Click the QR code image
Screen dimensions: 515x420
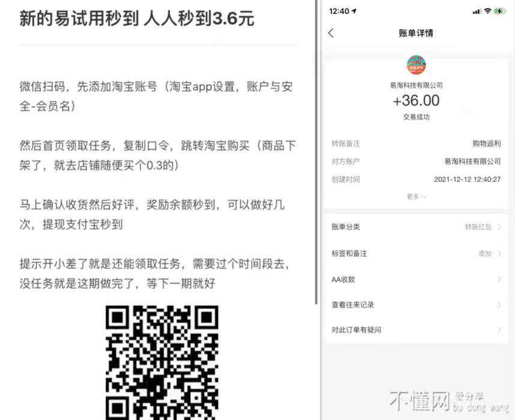162,362
